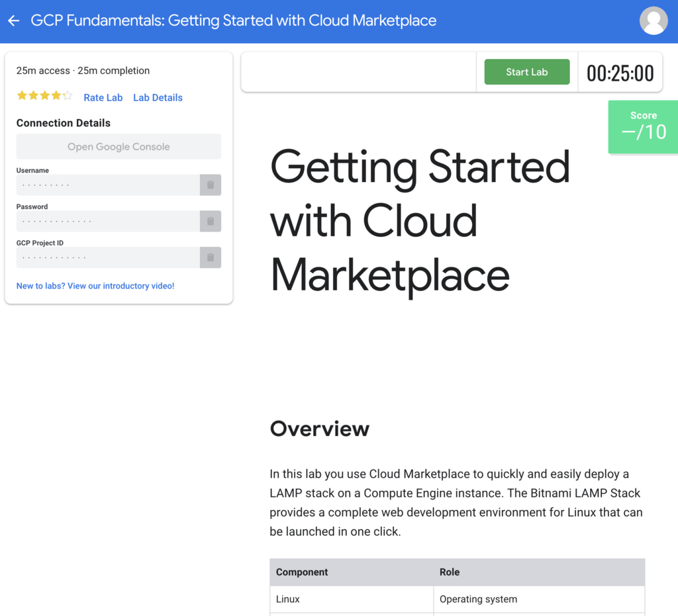Viewport: 678px width, 616px height.
Task: Click the Overview heading
Action: coord(320,429)
